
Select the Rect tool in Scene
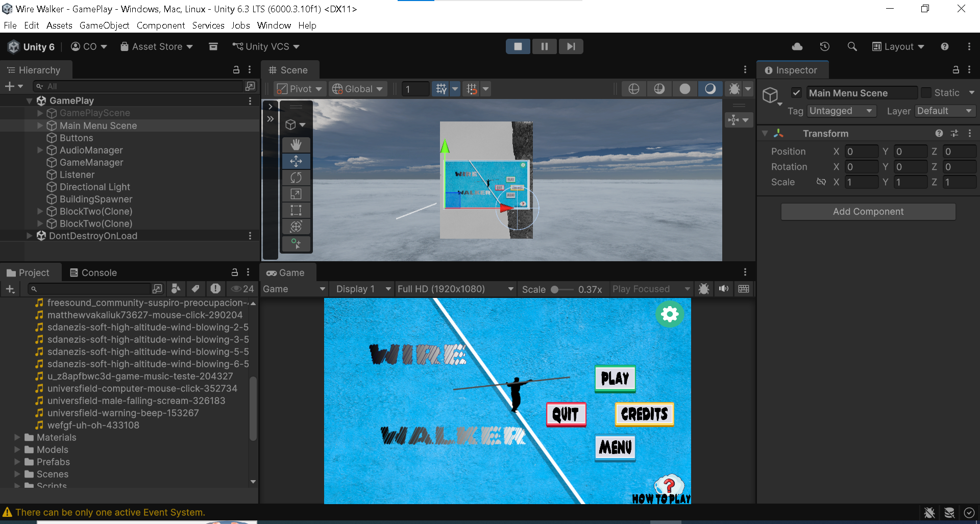coord(296,210)
